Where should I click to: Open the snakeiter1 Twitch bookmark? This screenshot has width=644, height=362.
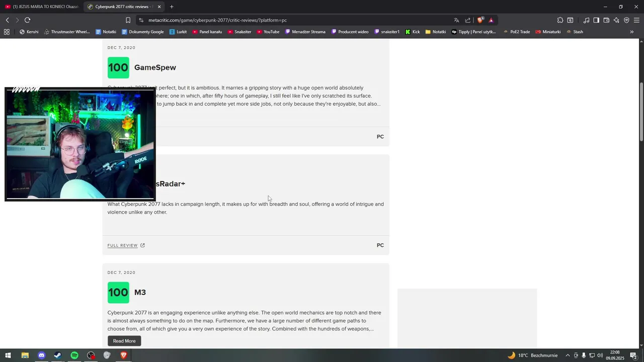tap(386, 32)
